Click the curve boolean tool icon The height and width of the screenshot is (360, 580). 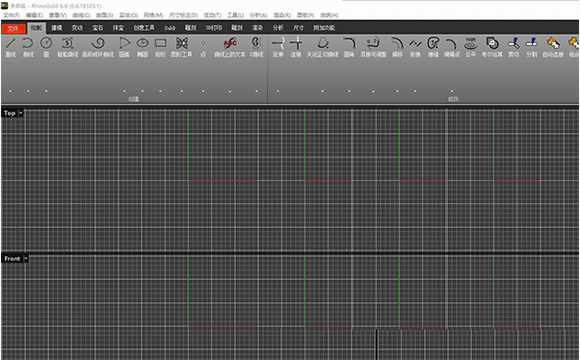click(x=492, y=43)
